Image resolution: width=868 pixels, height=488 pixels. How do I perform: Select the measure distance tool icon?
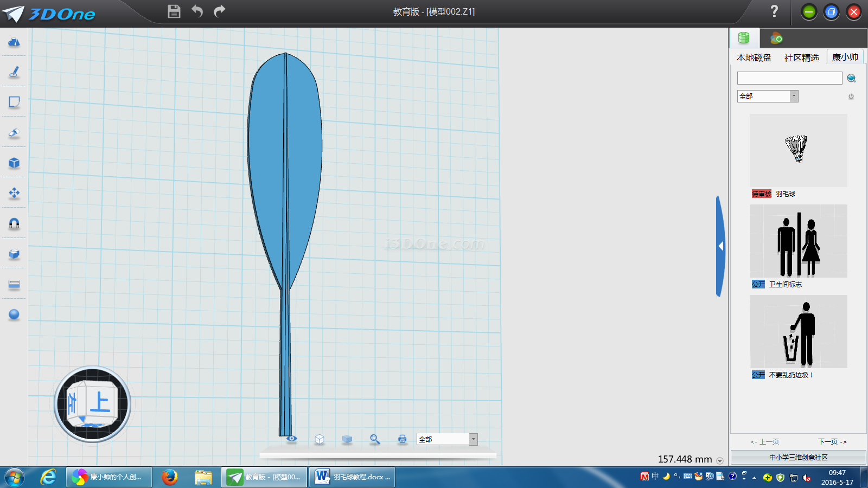[14, 284]
